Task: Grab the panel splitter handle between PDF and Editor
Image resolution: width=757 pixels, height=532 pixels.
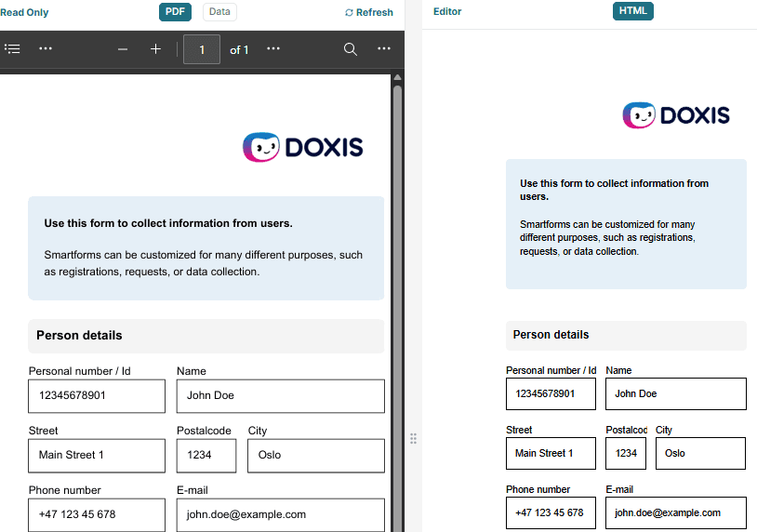Action: tap(413, 438)
